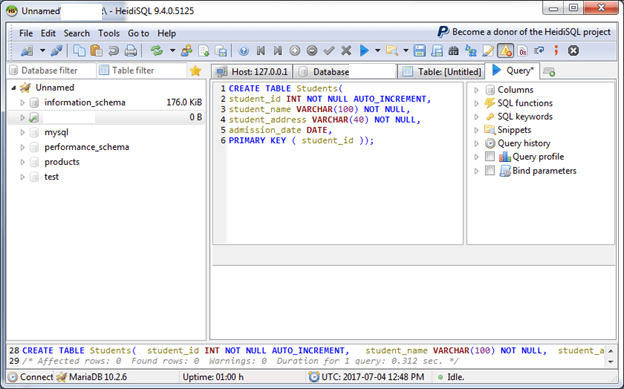Viewport: 624px width, 389px height.
Task: Expand the SQL keywords helper node
Action: (x=476, y=117)
